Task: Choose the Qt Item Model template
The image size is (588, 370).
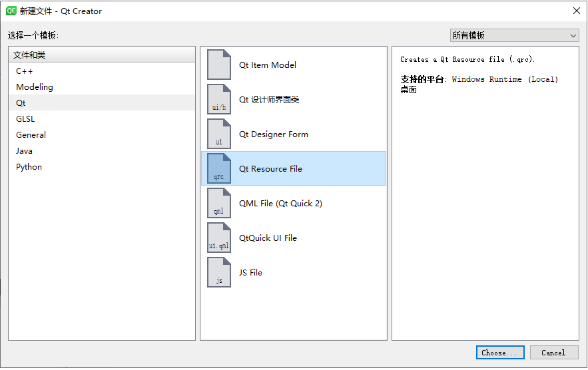Action: [x=294, y=65]
